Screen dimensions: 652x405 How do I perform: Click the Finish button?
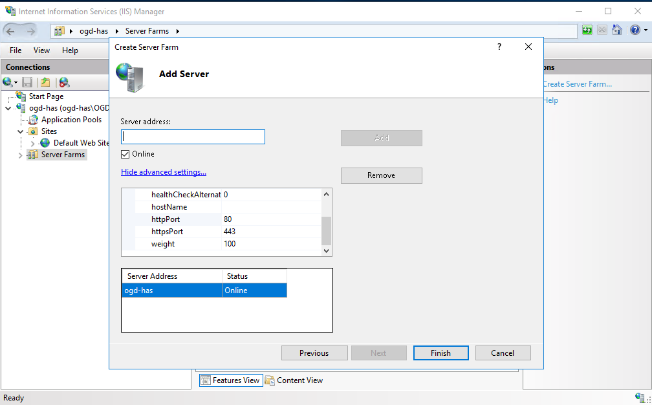pyautogui.click(x=441, y=353)
